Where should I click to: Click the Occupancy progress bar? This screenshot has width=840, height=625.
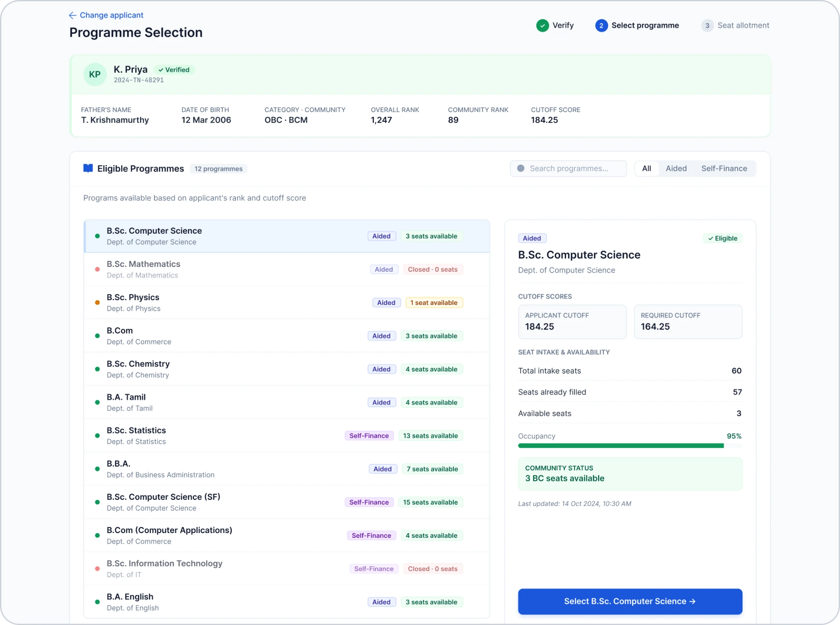[x=630, y=446]
